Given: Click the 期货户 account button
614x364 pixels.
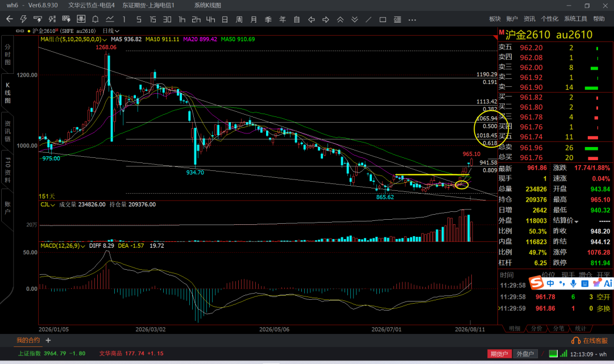Looking at the screenshot, I should 499,354.
